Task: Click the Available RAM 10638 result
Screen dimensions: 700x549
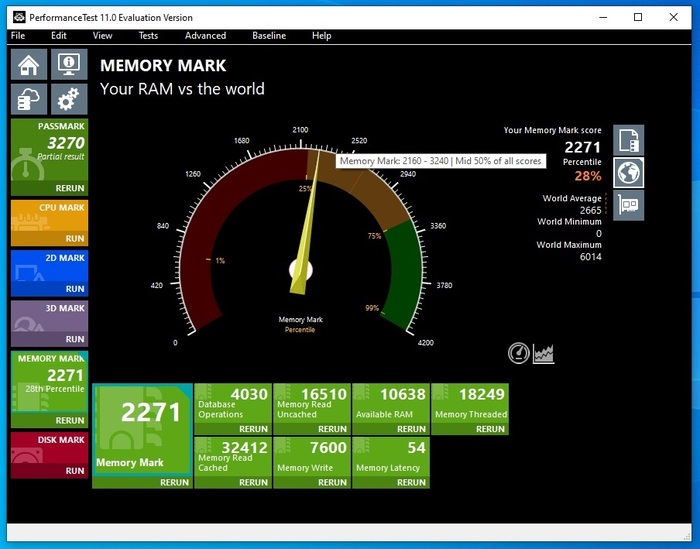Action: pyautogui.click(x=391, y=403)
